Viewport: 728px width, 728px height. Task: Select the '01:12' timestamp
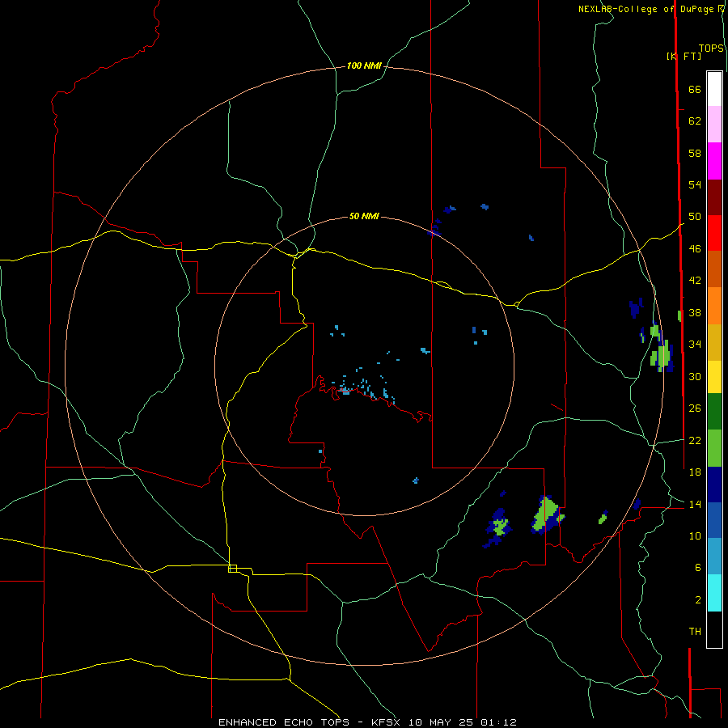[498, 722]
